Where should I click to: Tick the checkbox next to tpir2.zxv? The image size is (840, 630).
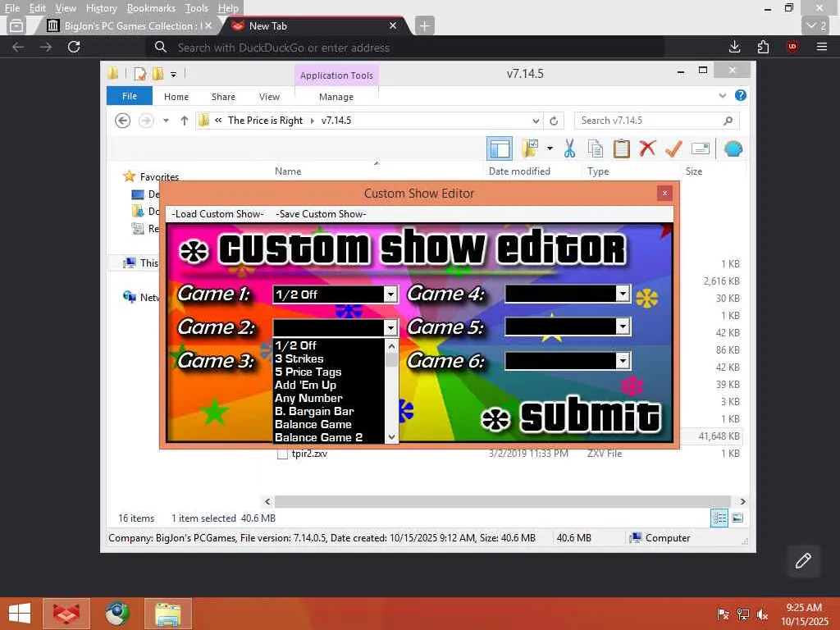tap(282, 454)
